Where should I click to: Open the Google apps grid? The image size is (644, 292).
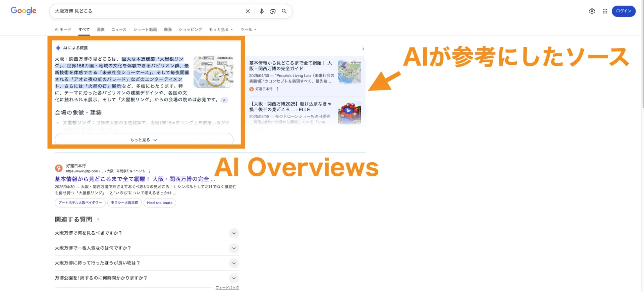pos(605,11)
